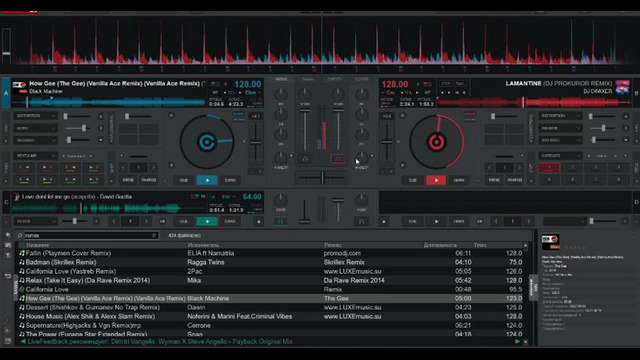This screenshot has width=640, height=360.
Task: Click the play button on empty deck D
Action: (436, 221)
